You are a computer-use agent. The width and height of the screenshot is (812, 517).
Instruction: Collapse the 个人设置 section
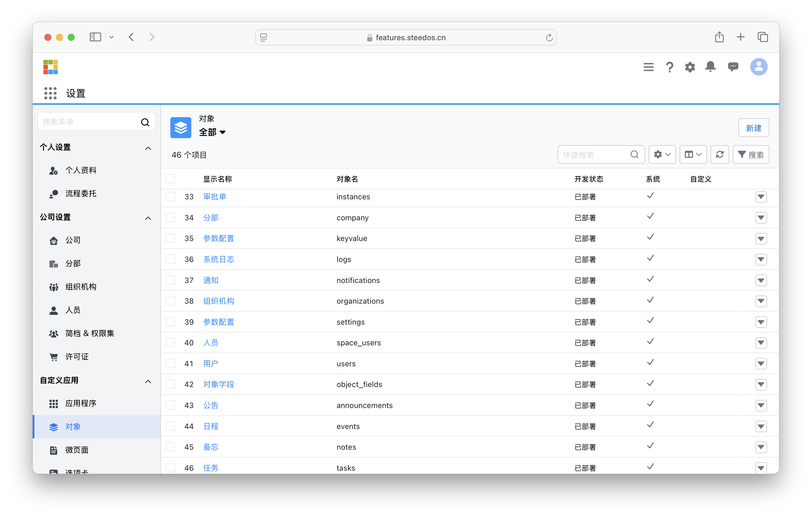pyautogui.click(x=148, y=148)
